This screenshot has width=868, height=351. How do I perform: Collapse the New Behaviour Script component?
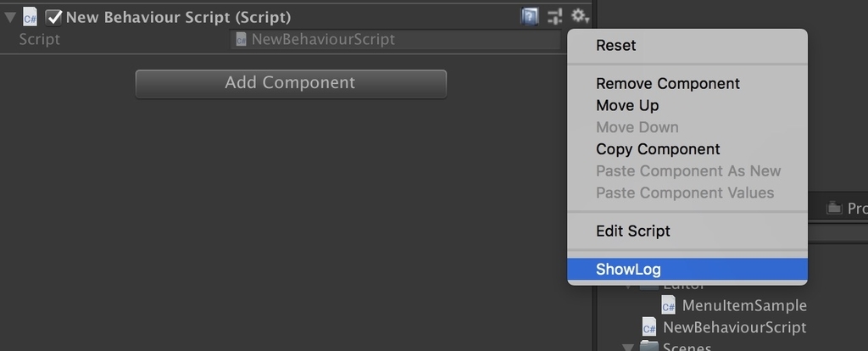pyautogui.click(x=10, y=17)
